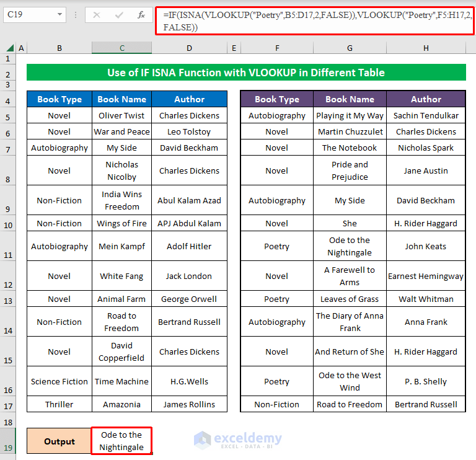Viewport: 476px width, 460px height.
Task: Click the Output label cell
Action: coord(59,441)
